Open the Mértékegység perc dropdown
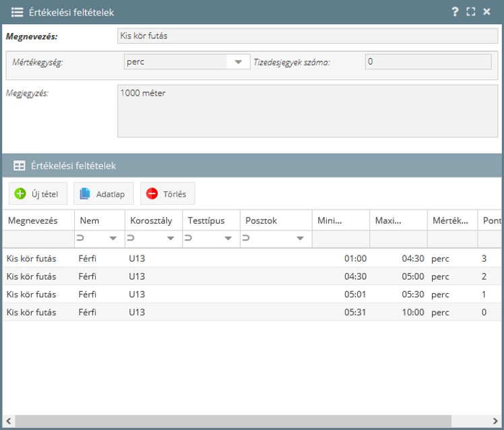The width and height of the screenshot is (504, 430). point(238,62)
